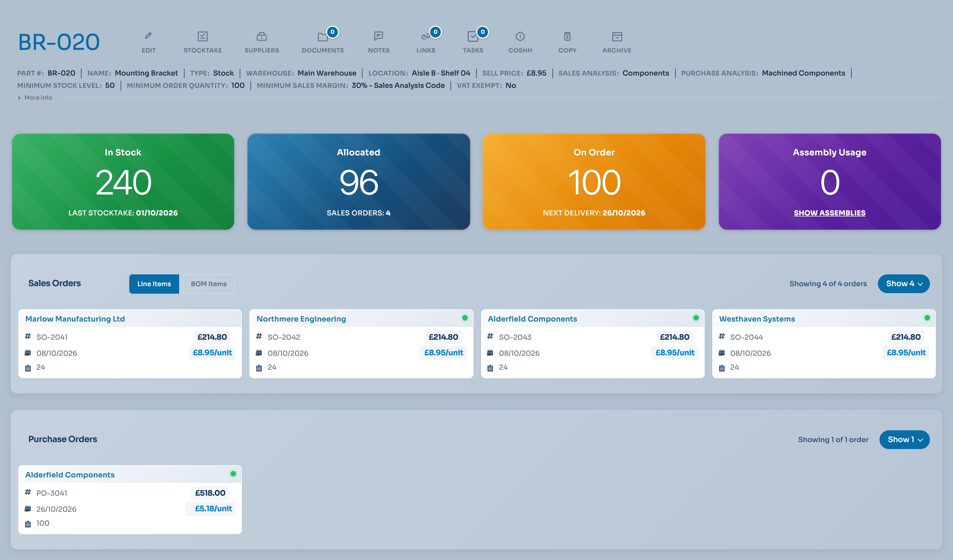Click the green status dot on Northmere Engineering

(x=465, y=318)
